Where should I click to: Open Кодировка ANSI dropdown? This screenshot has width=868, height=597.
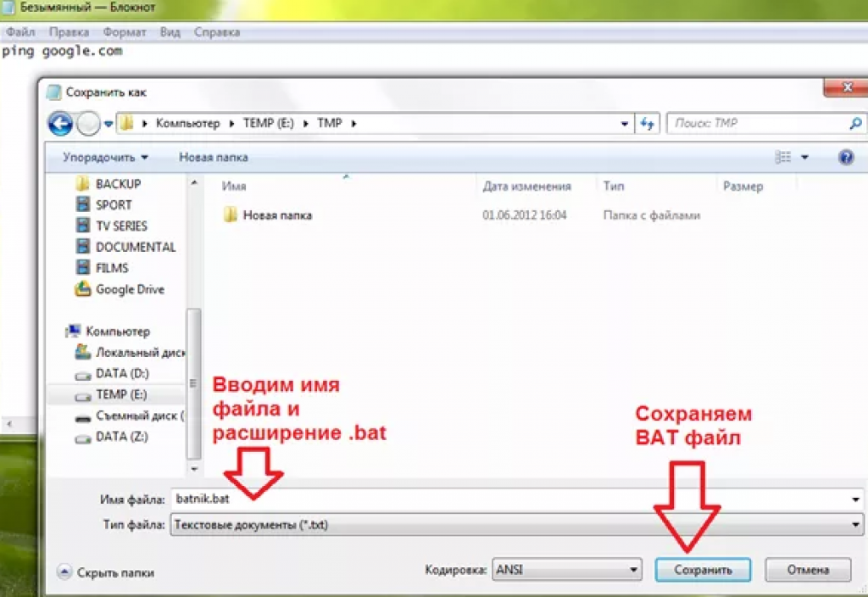(x=567, y=569)
